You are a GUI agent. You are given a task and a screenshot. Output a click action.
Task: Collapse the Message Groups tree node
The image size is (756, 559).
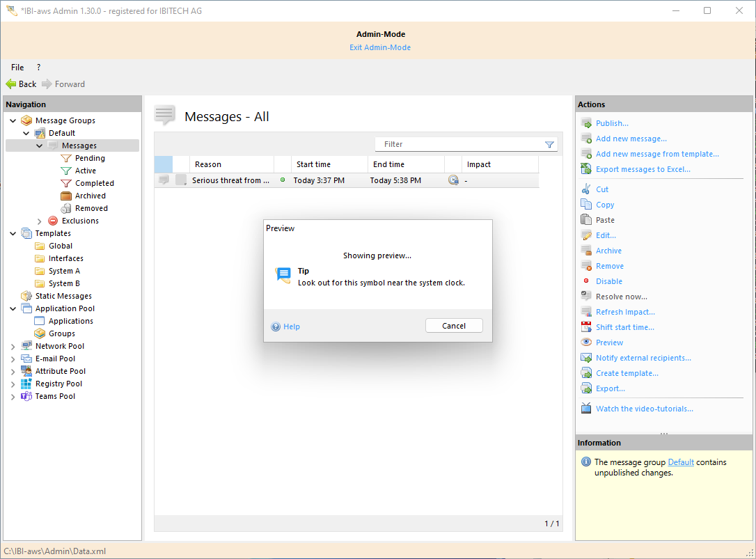(x=13, y=120)
